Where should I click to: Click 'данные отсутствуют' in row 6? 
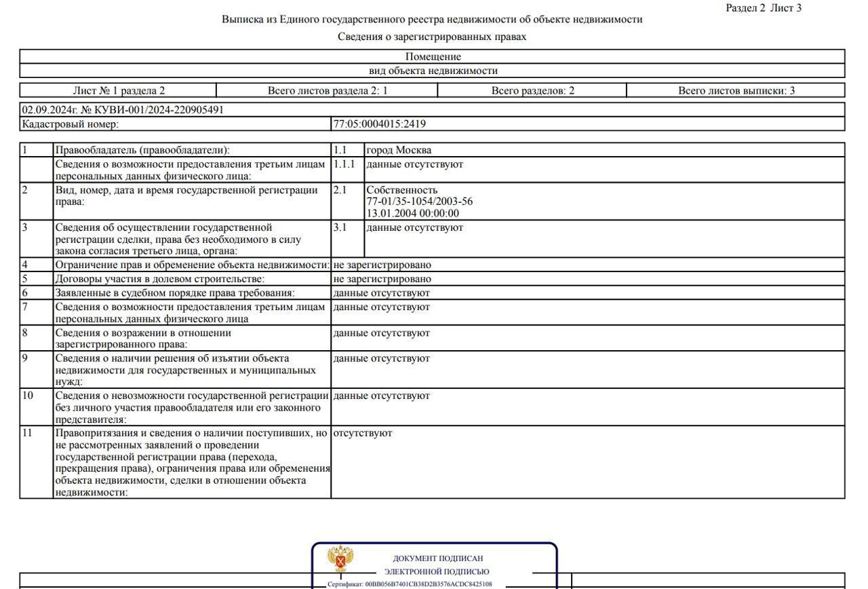point(382,293)
